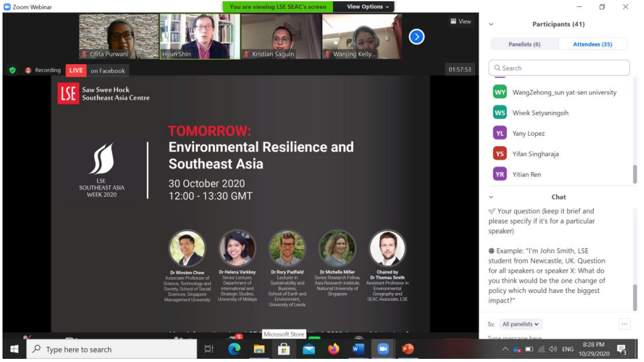
Task: Select Ofita Purwani's video thumbnail
Action: [119, 36]
